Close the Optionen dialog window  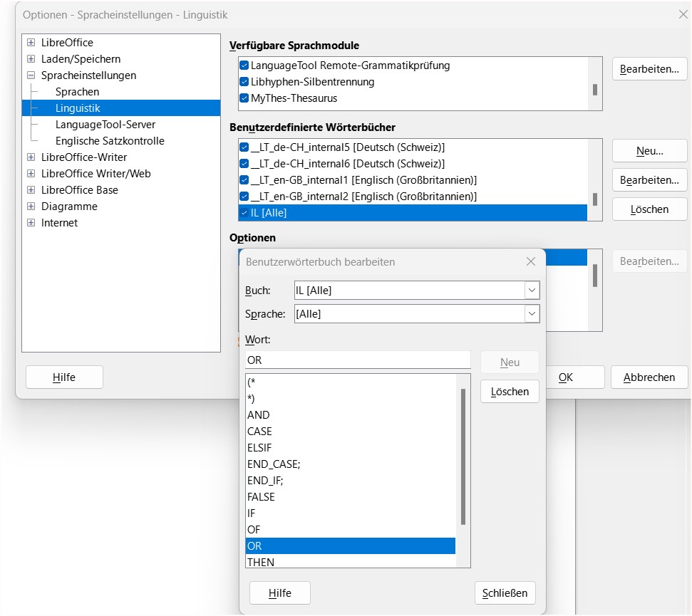[x=683, y=14]
